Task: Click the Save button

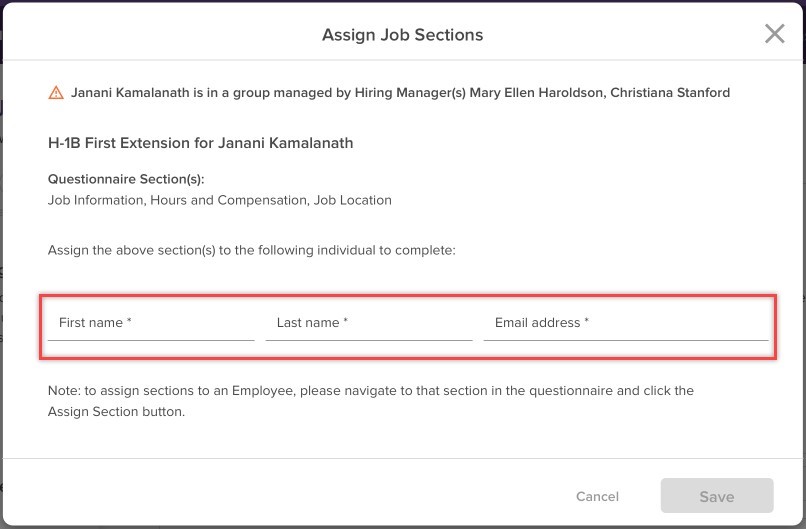Action: tap(716, 496)
